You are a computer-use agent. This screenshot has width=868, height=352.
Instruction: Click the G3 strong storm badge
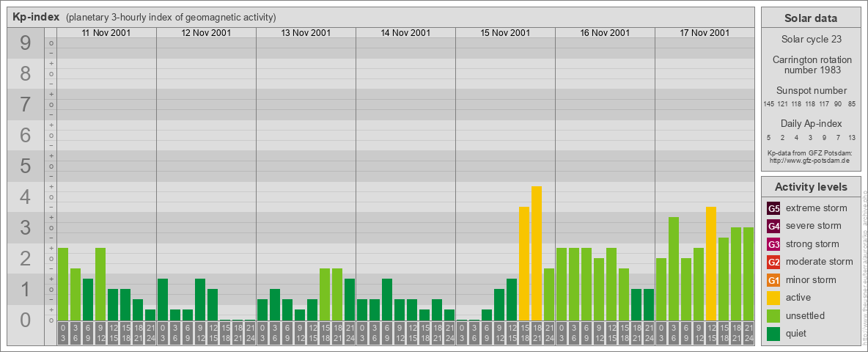click(773, 244)
